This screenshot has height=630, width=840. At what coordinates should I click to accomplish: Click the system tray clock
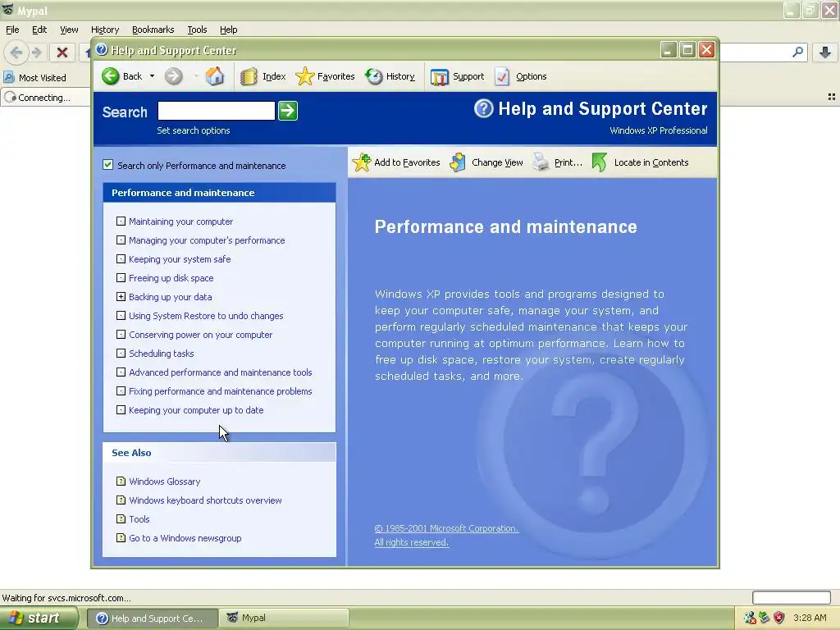click(x=810, y=618)
